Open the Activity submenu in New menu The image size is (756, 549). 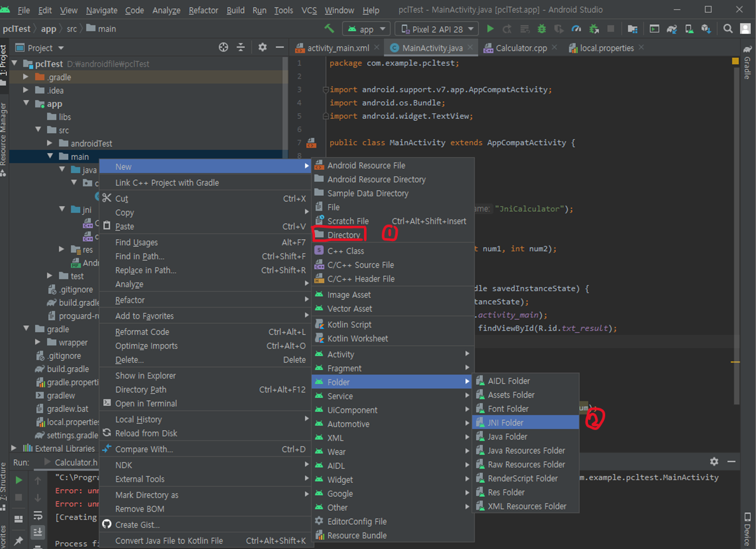[393, 354]
